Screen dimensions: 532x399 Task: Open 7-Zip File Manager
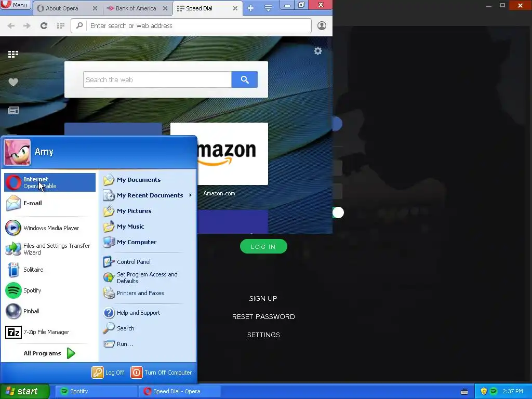50,332
